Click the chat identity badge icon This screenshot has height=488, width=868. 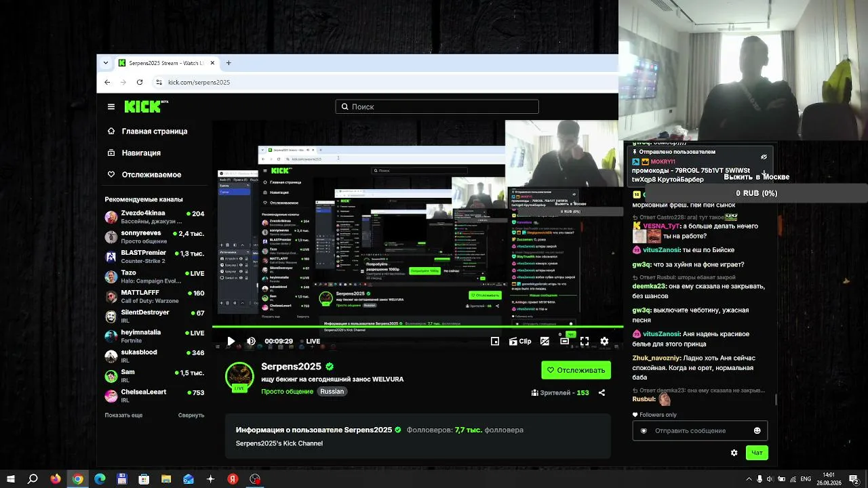pyautogui.click(x=644, y=430)
